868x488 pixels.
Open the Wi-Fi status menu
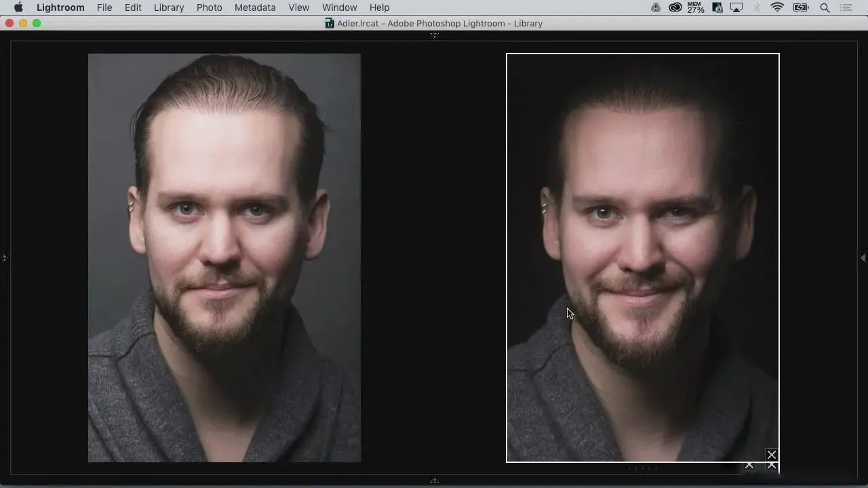pyautogui.click(x=777, y=7)
